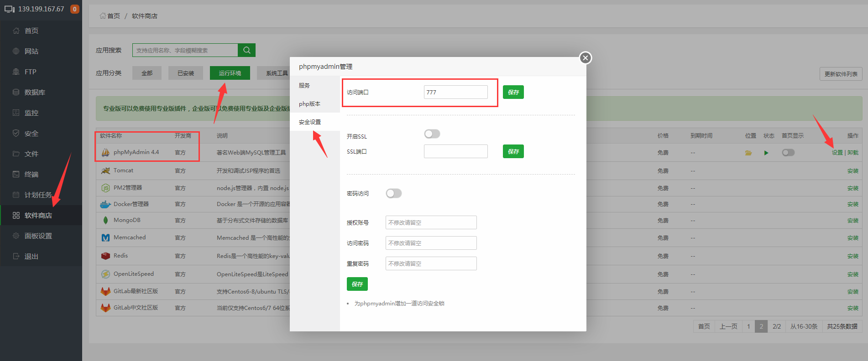Click the 软件商店 breadcrumb link

point(145,16)
